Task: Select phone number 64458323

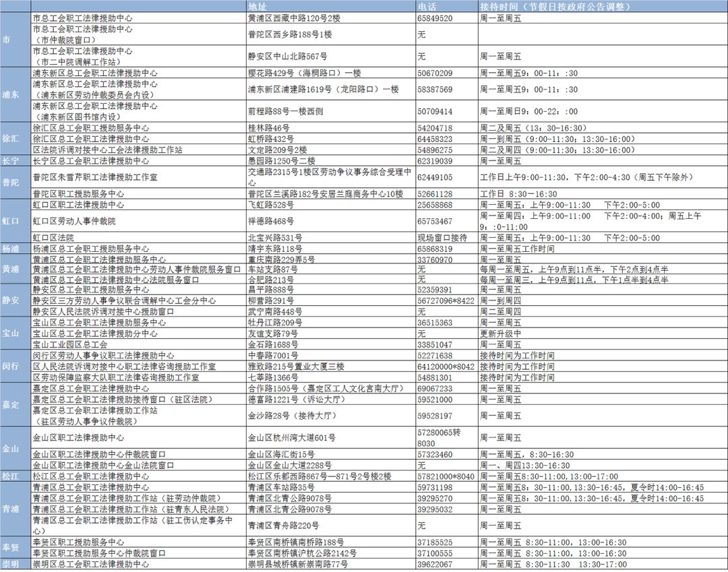Action: (x=435, y=139)
